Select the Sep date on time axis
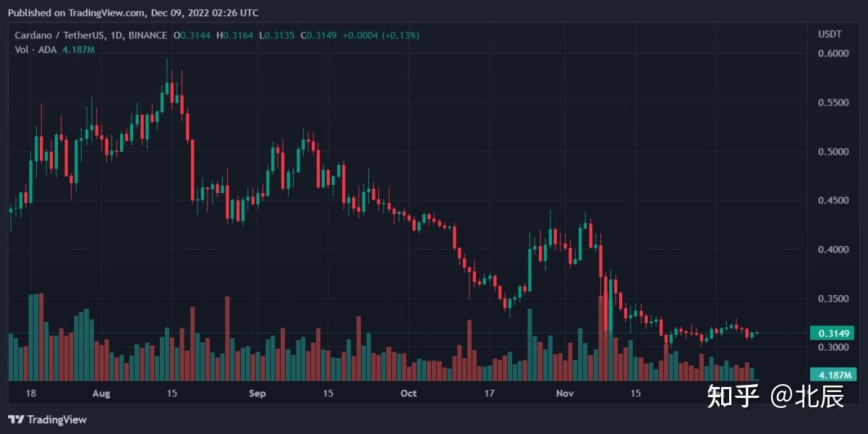Image resolution: width=868 pixels, height=434 pixels. [x=258, y=393]
